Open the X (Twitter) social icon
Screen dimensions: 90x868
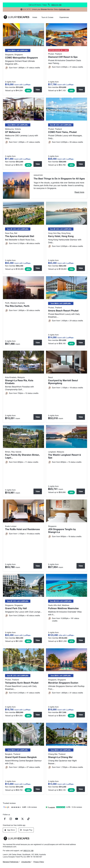[x=22, y=819]
